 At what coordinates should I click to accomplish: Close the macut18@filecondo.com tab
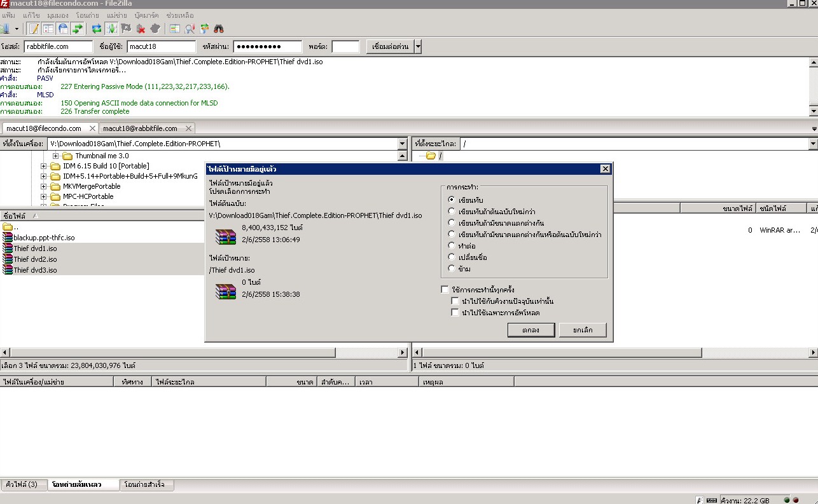[92, 128]
